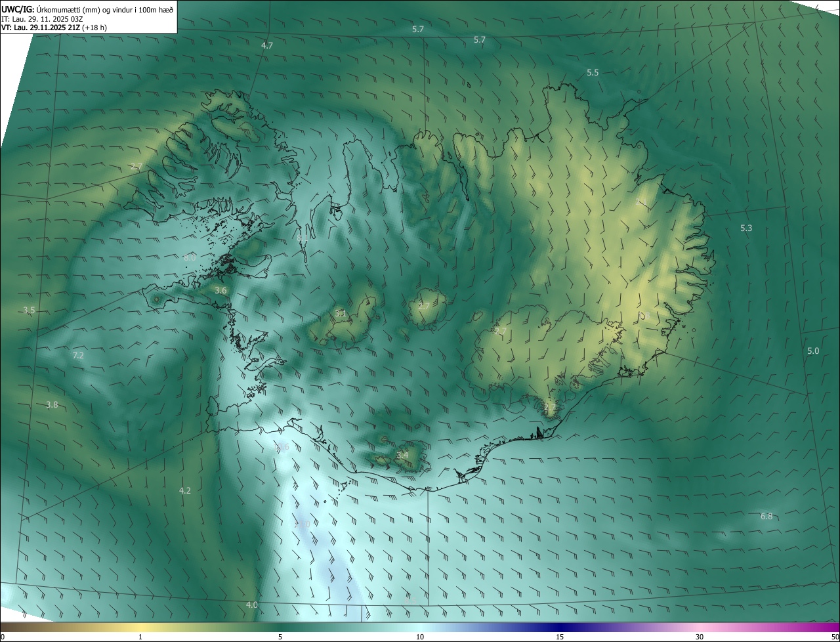Click the 5 tick on the color scale
Screen dimensions: 840x642
pyautogui.click(x=280, y=637)
